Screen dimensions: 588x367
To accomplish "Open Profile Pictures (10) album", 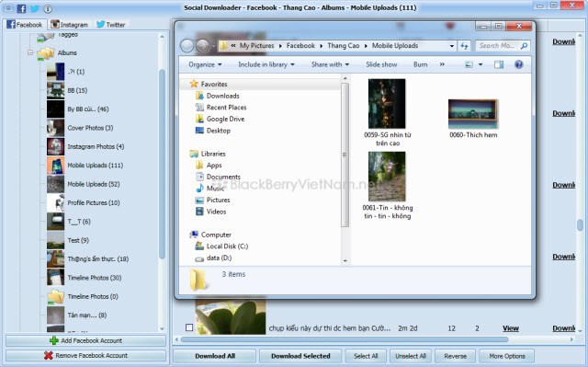I will click(x=94, y=203).
